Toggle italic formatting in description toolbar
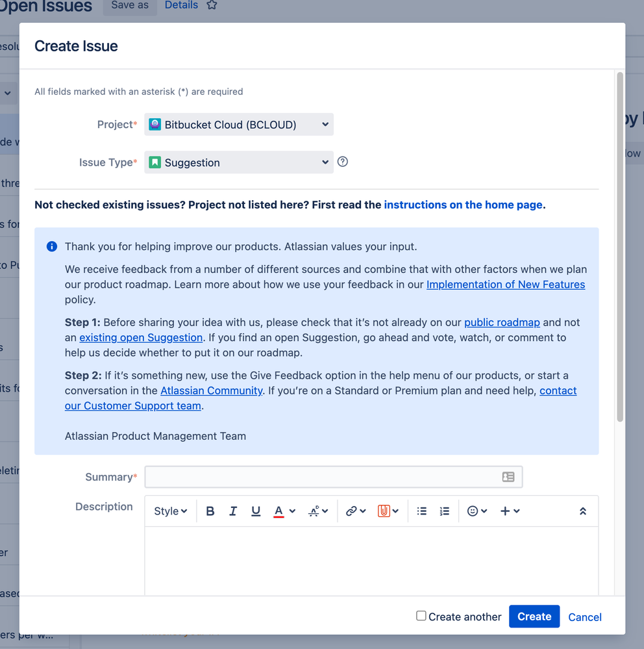This screenshot has width=644, height=649. coord(233,511)
